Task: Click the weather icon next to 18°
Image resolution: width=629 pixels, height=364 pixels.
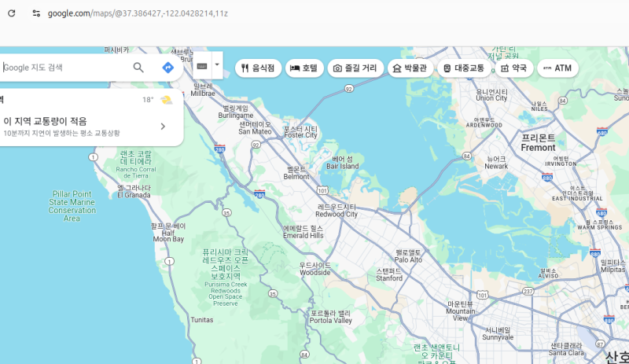Action: point(166,100)
